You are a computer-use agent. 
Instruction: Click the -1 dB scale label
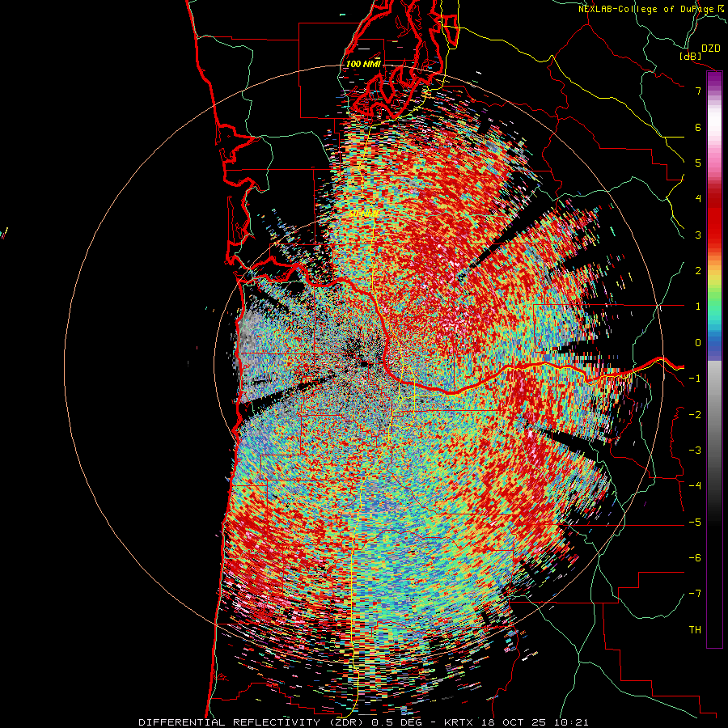tap(695, 379)
